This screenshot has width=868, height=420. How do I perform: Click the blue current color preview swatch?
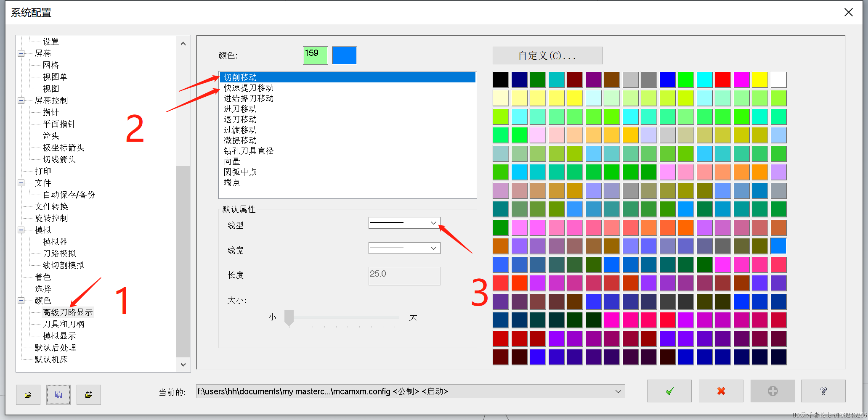click(344, 55)
